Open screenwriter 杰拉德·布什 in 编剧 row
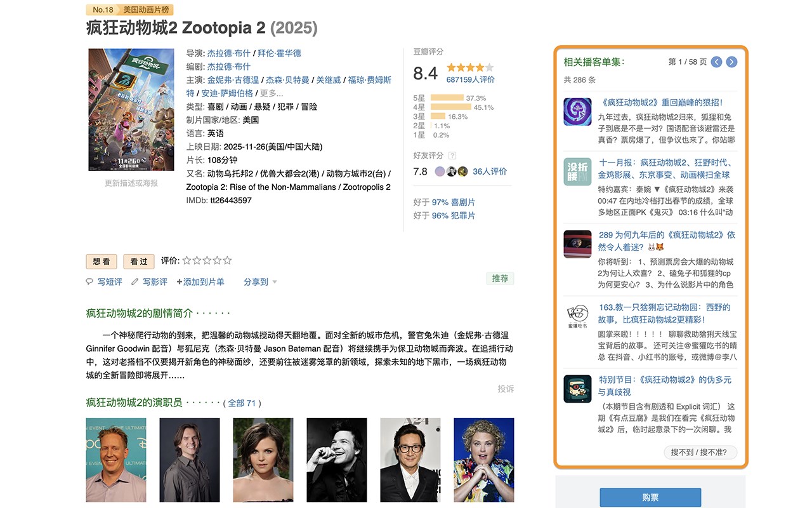The image size is (812, 508). pyautogui.click(x=229, y=67)
